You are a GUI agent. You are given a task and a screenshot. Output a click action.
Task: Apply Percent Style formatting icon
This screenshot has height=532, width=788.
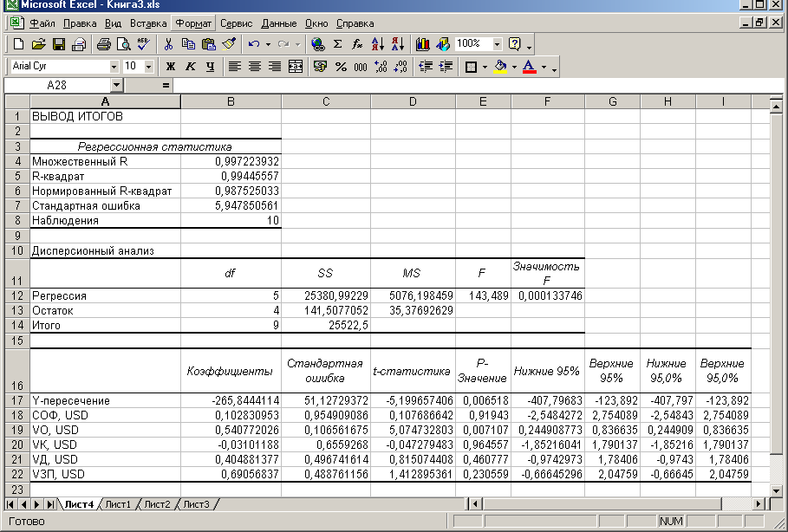(341, 66)
